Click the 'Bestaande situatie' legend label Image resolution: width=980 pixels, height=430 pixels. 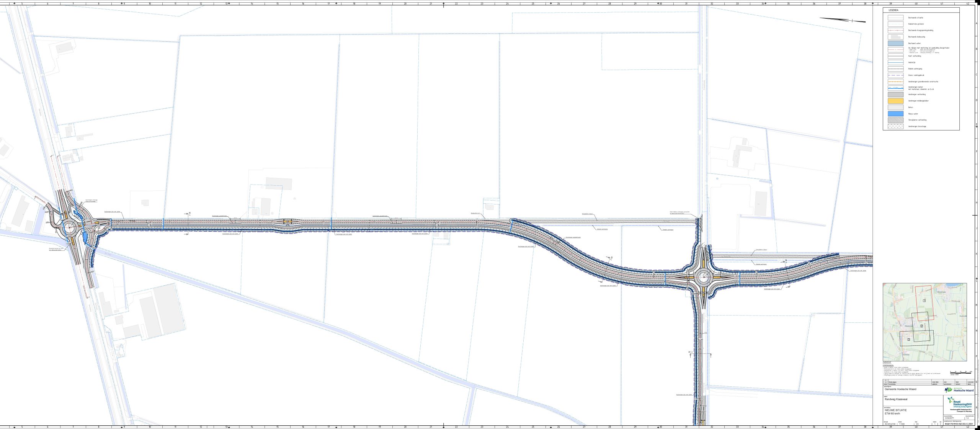pyautogui.click(x=916, y=18)
